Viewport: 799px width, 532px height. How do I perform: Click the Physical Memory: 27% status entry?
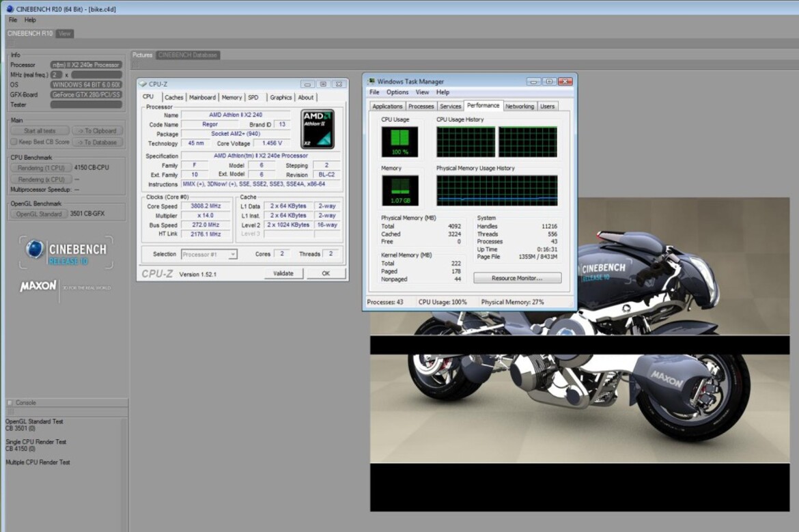[x=513, y=302]
